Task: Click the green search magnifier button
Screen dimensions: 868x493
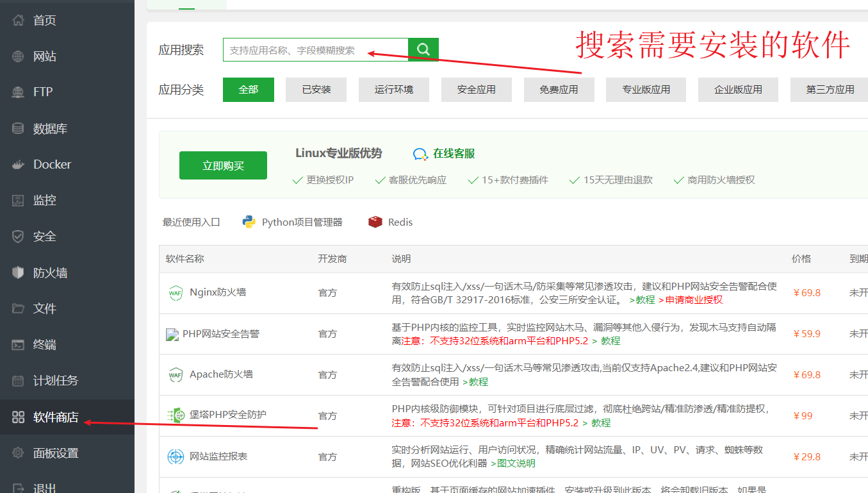Action: click(x=423, y=49)
